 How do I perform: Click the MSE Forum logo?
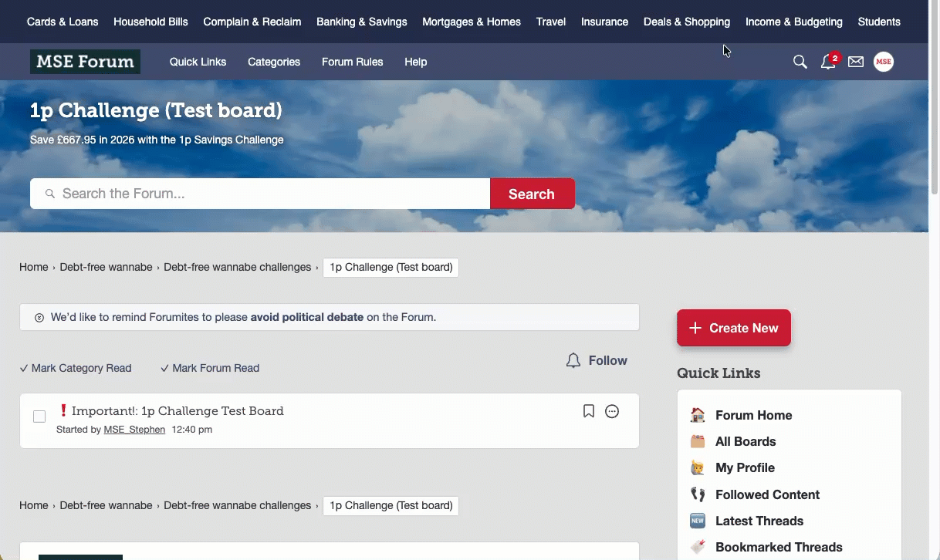(85, 62)
